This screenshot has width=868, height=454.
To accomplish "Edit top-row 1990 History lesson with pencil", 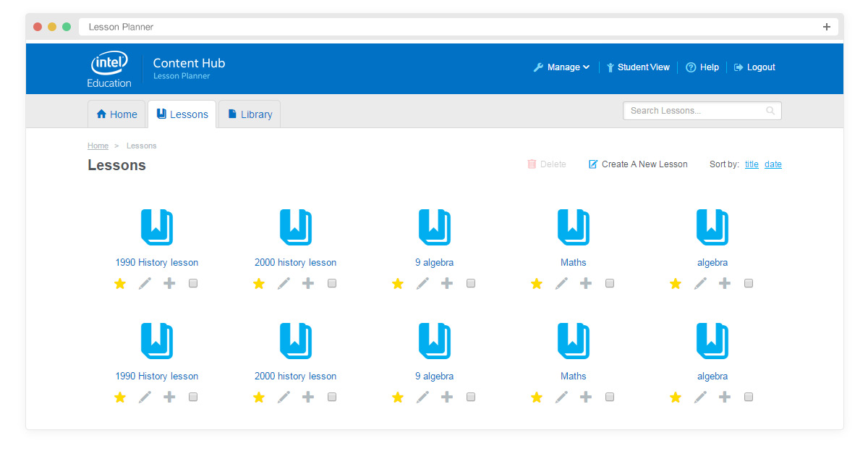I will click(145, 283).
